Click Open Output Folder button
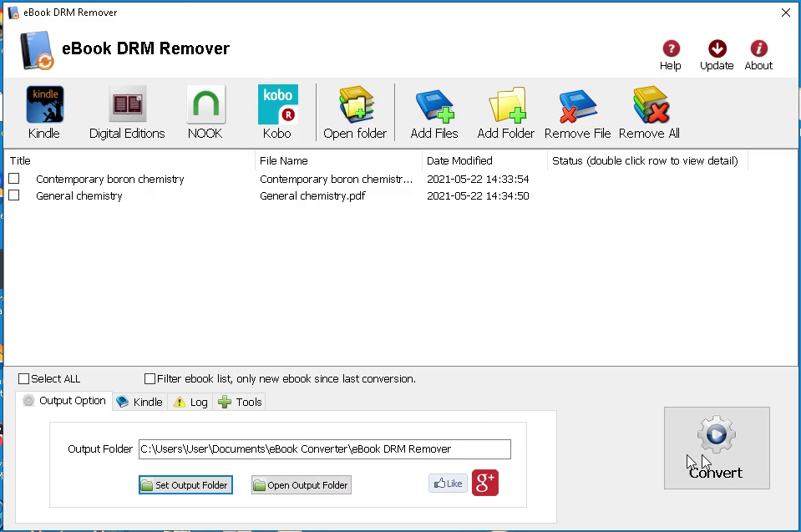 point(302,485)
